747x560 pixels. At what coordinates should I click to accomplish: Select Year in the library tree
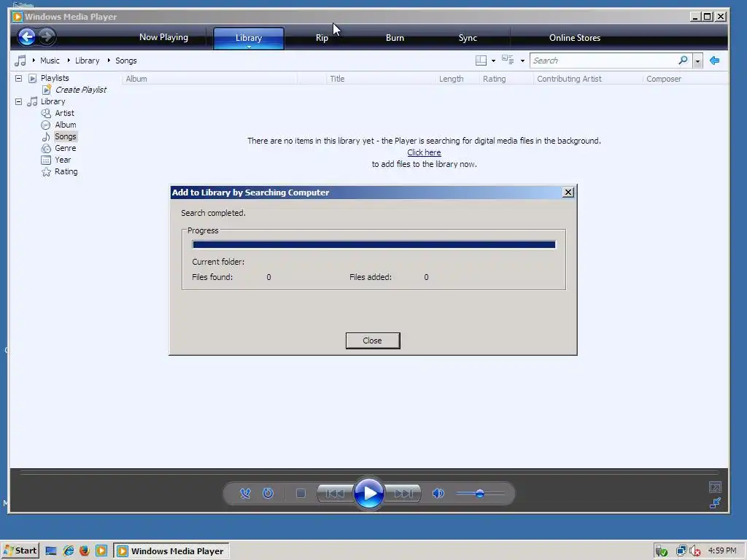pos(63,160)
